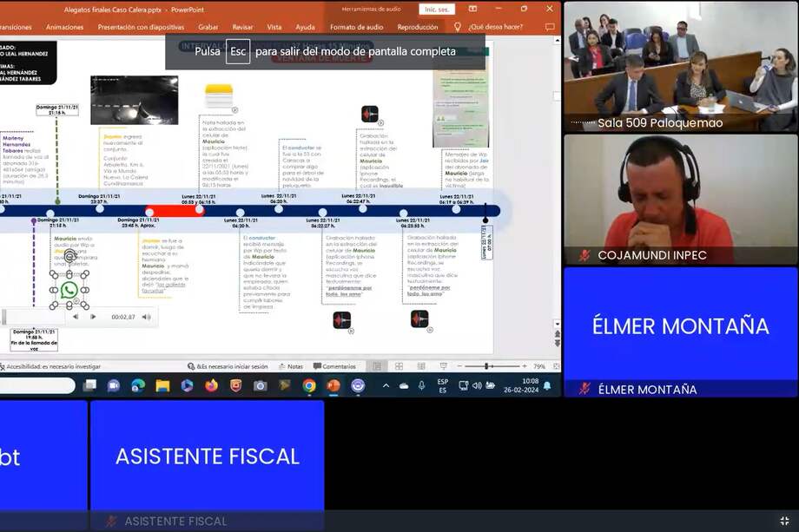Image resolution: width=799 pixels, height=532 pixels.
Task: Click the Inic. ses. sign-in button
Action: click(436, 10)
